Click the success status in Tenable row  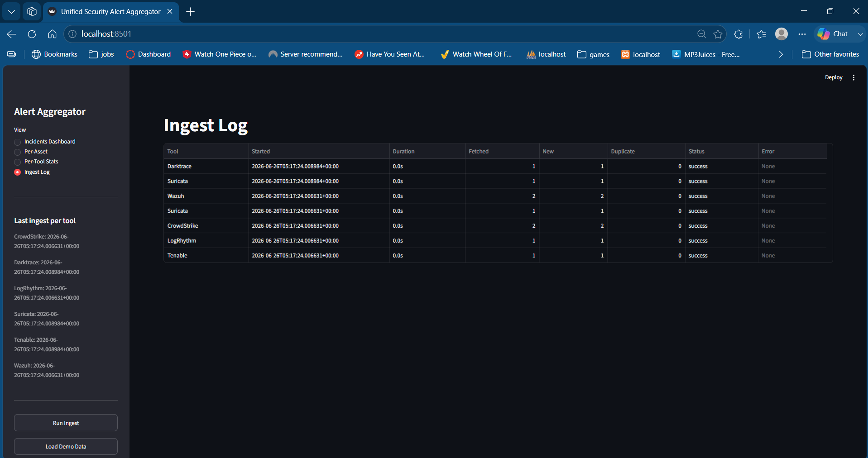pyautogui.click(x=722, y=256)
